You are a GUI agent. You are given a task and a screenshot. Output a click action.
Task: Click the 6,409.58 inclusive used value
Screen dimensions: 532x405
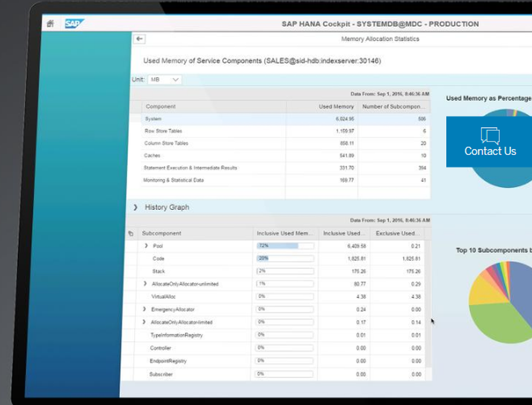click(356, 246)
